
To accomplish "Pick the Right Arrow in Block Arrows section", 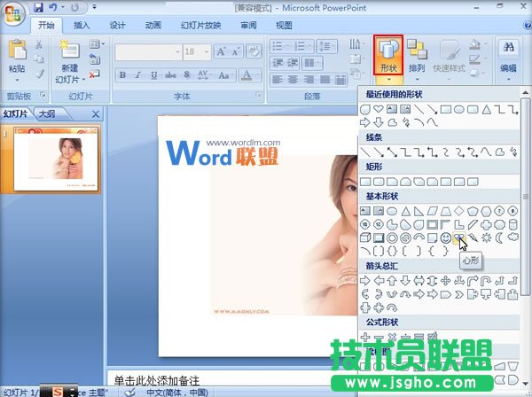I will 365,280.
